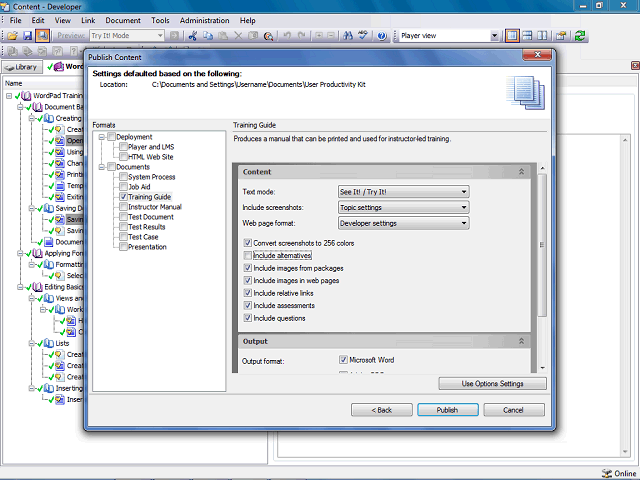Click the highlighted Publish toolbar icon
This screenshot has height=480, width=640.
tap(42, 36)
